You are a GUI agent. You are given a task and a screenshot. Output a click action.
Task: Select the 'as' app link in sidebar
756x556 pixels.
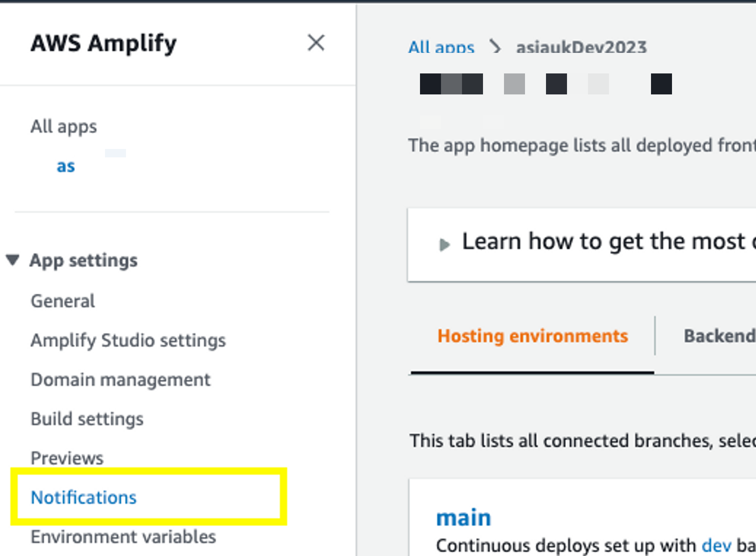coord(66,166)
